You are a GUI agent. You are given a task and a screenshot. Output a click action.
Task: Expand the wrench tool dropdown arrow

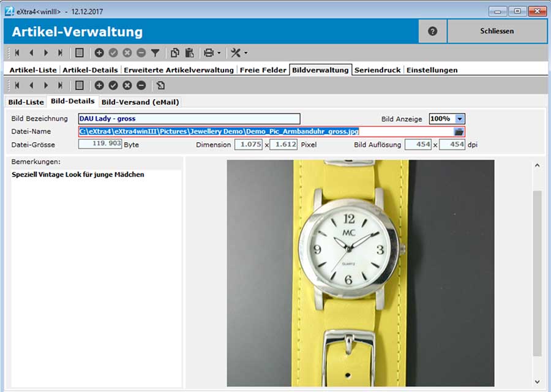coord(245,53)
